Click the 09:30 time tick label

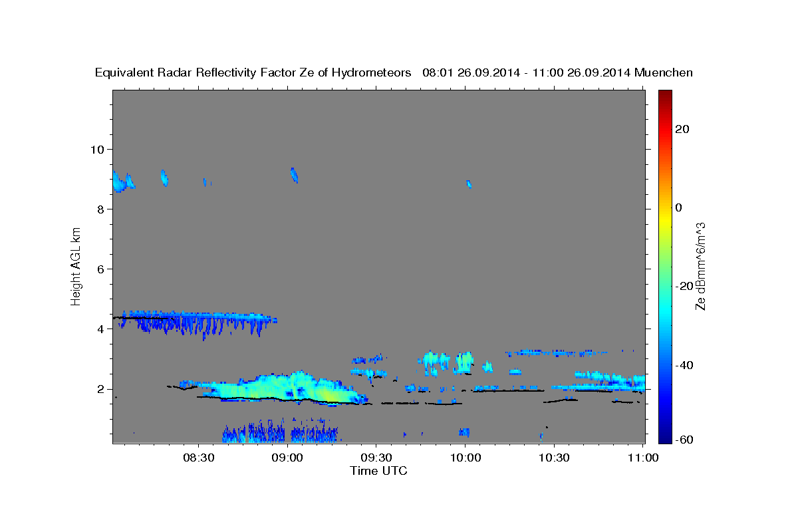pyautogui.click(x=376, y=458)
